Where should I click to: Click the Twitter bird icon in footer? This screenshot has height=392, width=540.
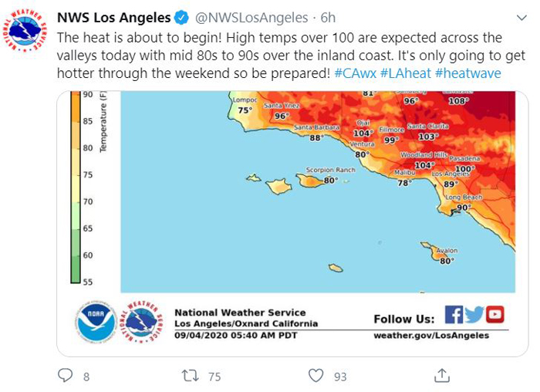474,315
